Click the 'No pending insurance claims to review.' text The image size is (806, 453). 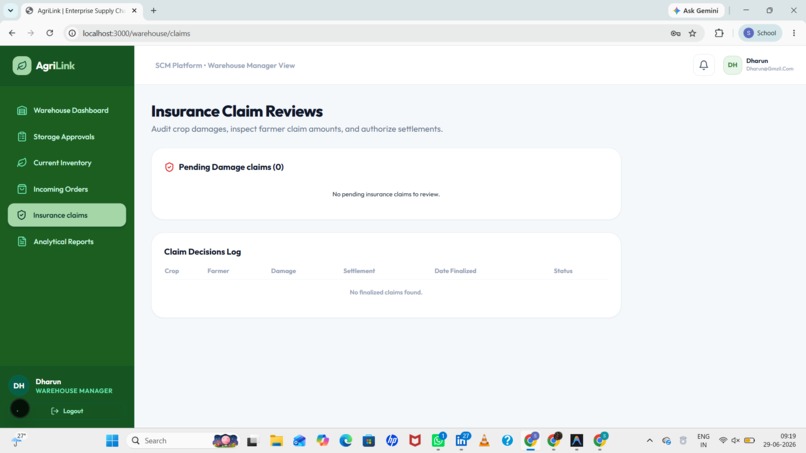coord(386,194)
